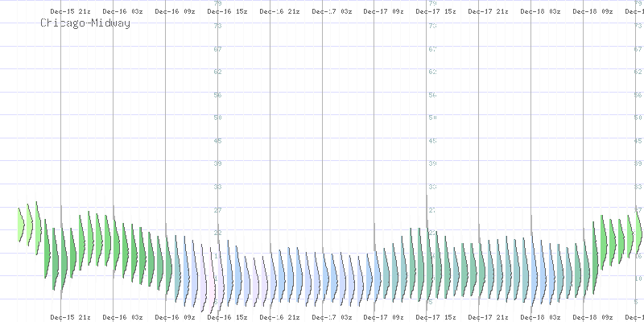Click the bottom Dec-17 21z time label

[x=488, y=318]
